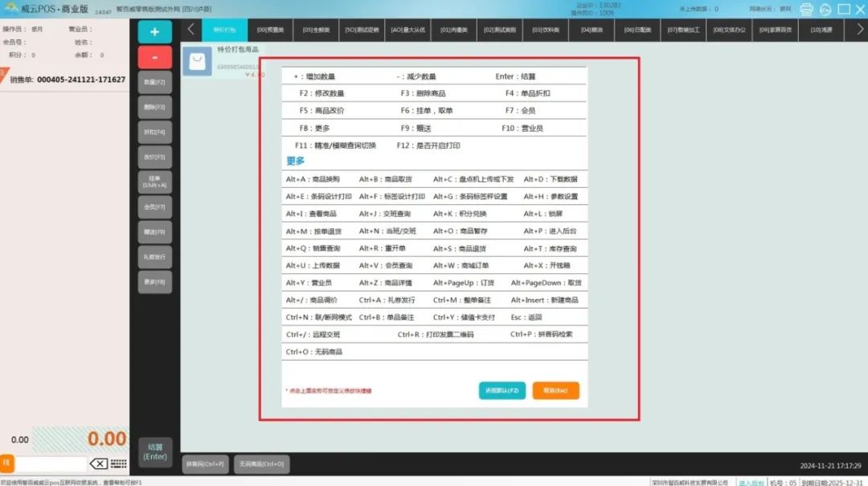Open the printer icon in title bar
868x486 pixels.
tap(806, 10)
